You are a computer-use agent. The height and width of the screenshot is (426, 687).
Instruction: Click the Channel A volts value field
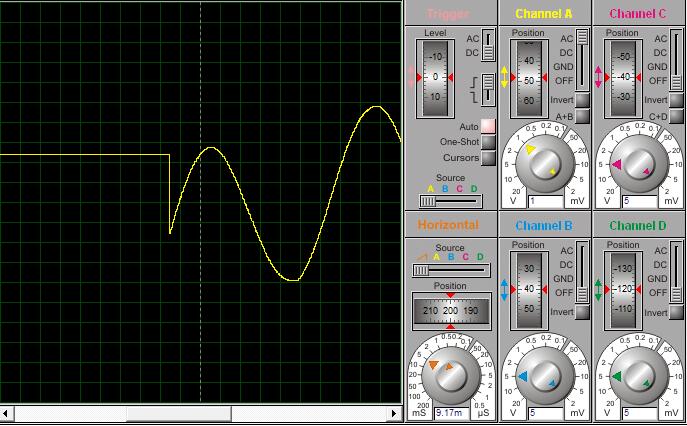[x=545, y=201]
